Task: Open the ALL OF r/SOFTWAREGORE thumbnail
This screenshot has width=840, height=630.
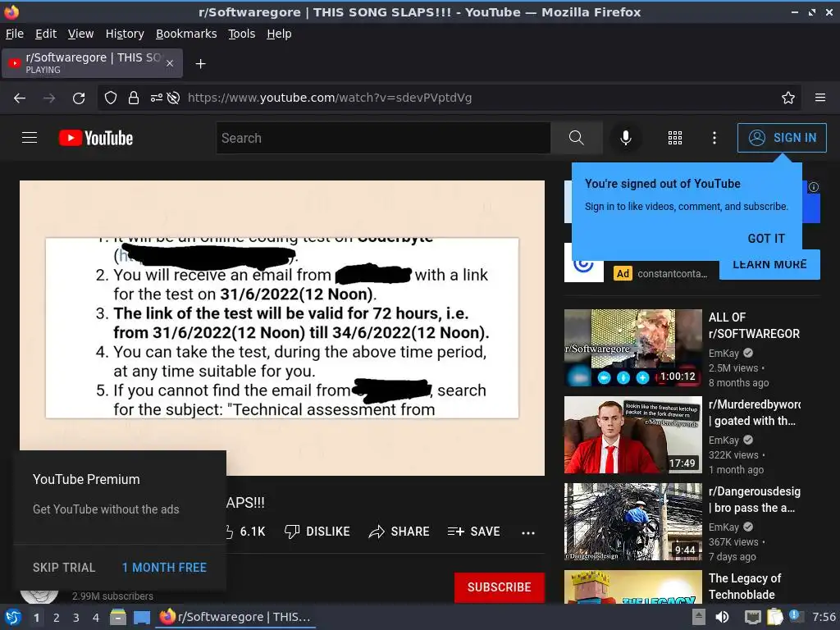Action: pyautogui.click(x=632, y=348)
